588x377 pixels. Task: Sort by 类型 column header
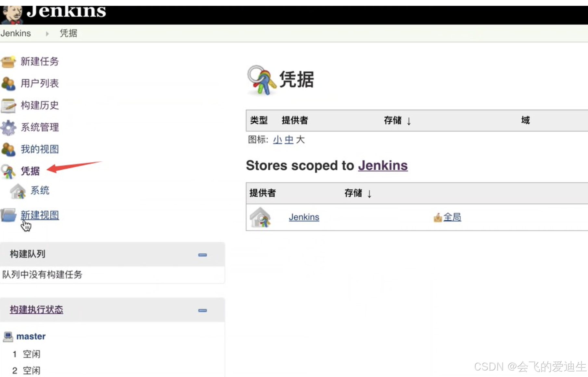[x=259, y=120]
